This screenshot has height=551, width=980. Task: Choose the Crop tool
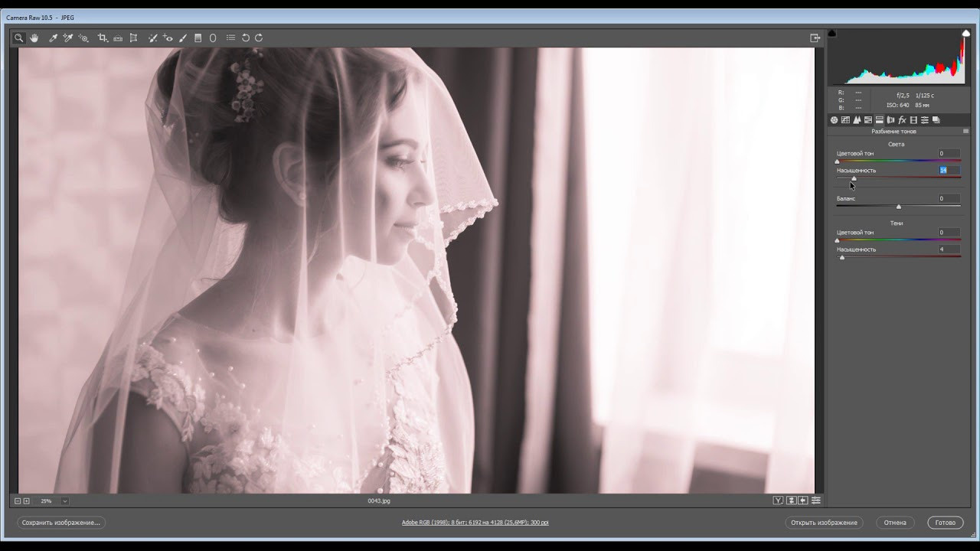pyautogui.click(x=103, y=37)
